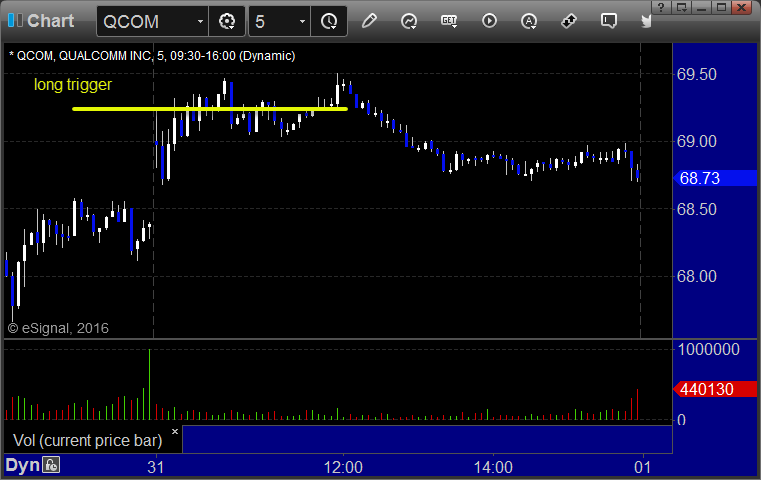Close the Vol study pane with x
The height and width of the screenshot is (480, 761).
click(x=175, y=431)
